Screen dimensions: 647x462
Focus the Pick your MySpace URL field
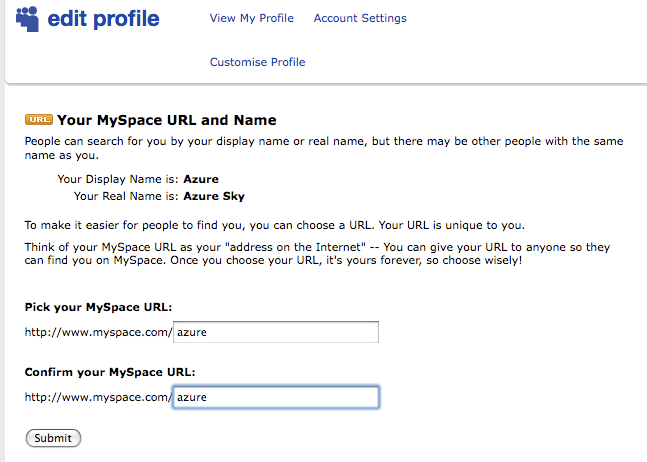pos(276,332)
